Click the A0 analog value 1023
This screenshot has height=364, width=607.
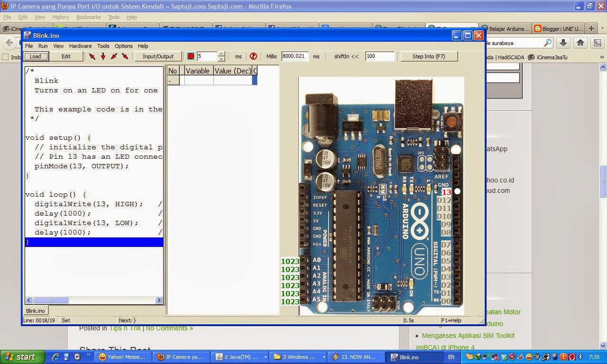[290, 261]
